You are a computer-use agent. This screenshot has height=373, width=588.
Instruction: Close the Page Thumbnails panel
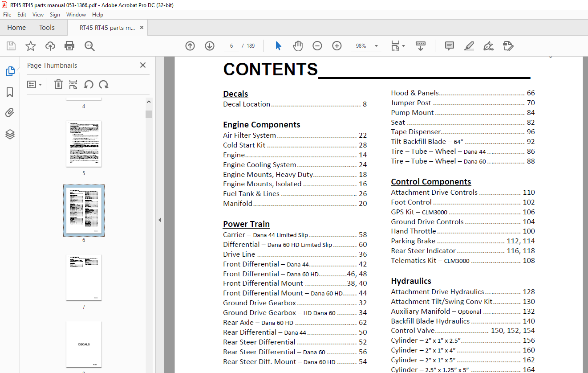[143, 65]
